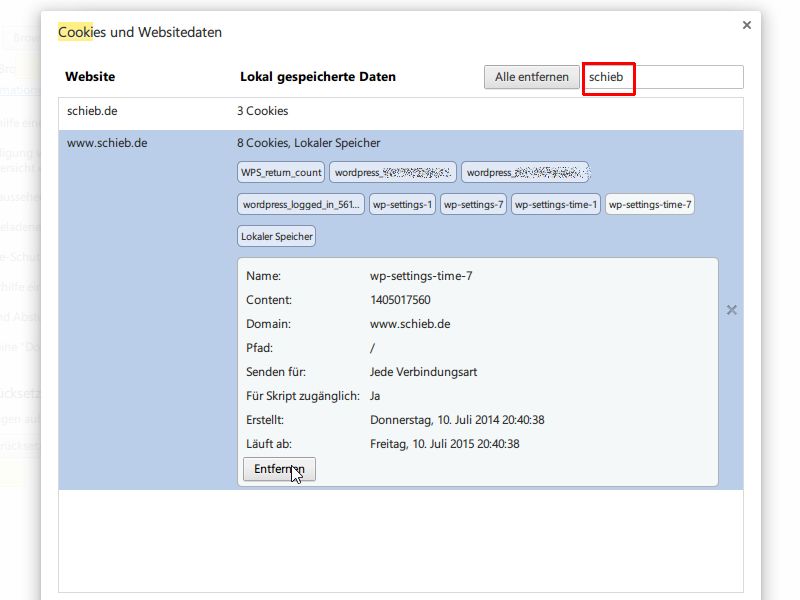Image resolution: width=800 pixels, height=600 pixels.
Task: Select the schieb.de website row
Action: pyautogui.click(x=401, y=111)
